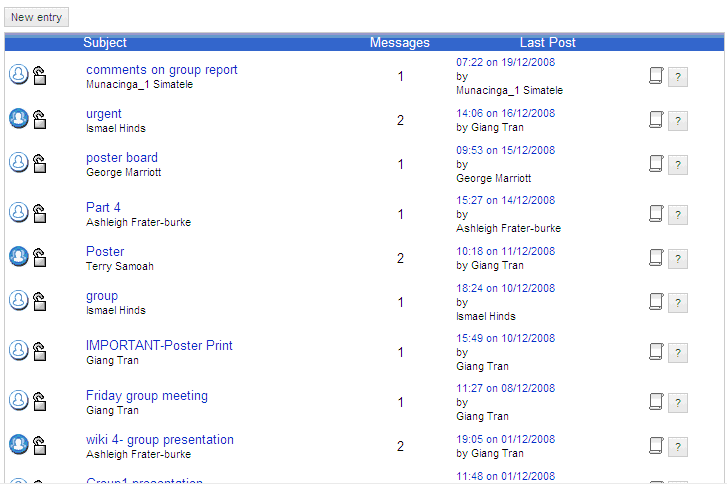Click the notebook icon for 'IMPORTANT-Poster Print' row
This screenshot has width=727, height=484.
(x=656, y=352)
